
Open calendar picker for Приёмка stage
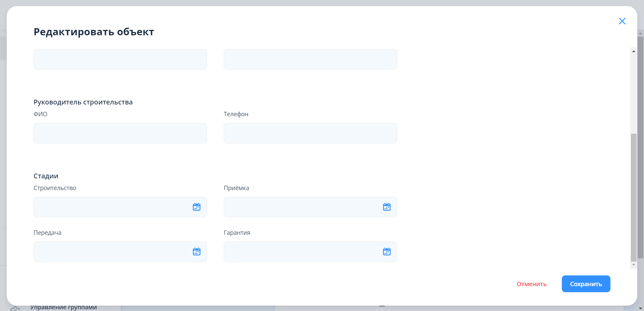click(387, 207)
